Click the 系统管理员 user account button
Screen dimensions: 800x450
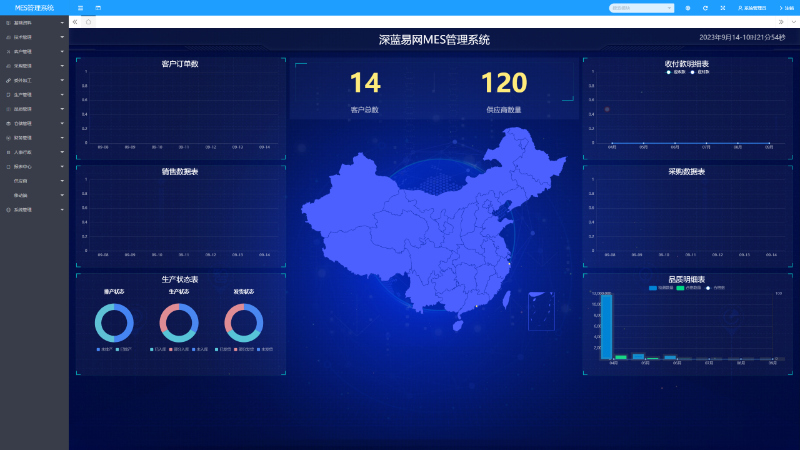click(x=752, y=8)
